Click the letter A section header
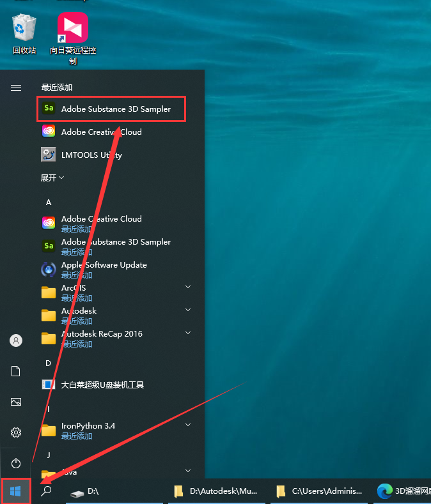Screen dimensions: 431x504 pyautogui.click(x=49, y=202)
